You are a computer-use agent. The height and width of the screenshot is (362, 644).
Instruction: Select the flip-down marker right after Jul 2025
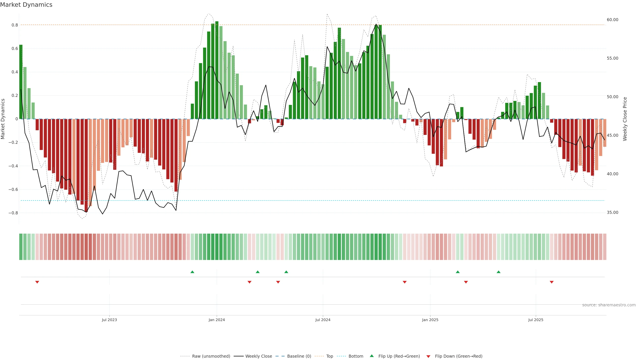pyautogui.click(x=552, y=282)
